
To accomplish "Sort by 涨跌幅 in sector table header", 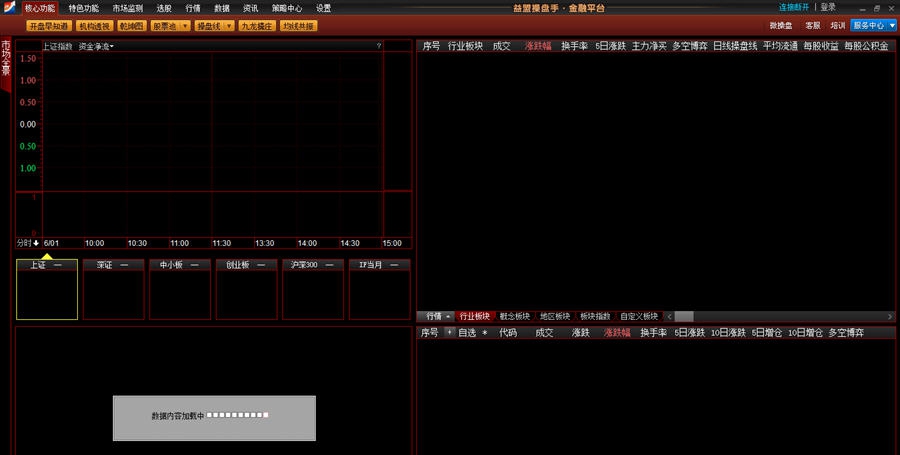I will (x=538, y=46).
